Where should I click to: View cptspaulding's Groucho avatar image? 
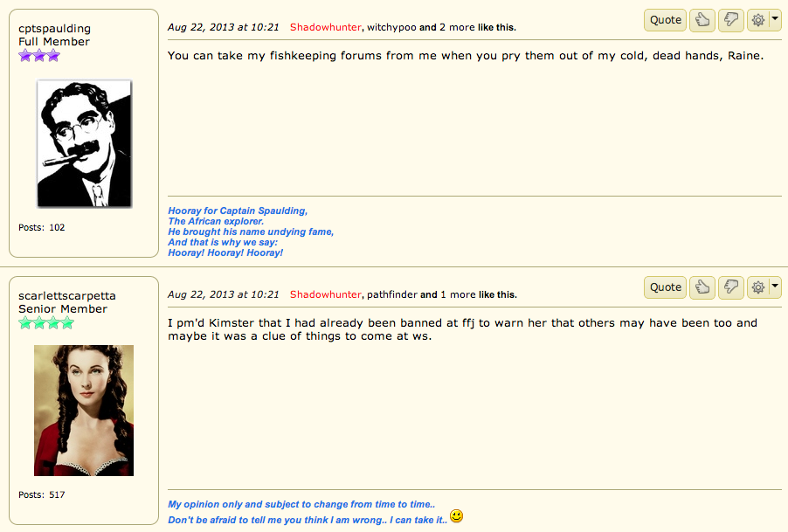click(85, 143)
